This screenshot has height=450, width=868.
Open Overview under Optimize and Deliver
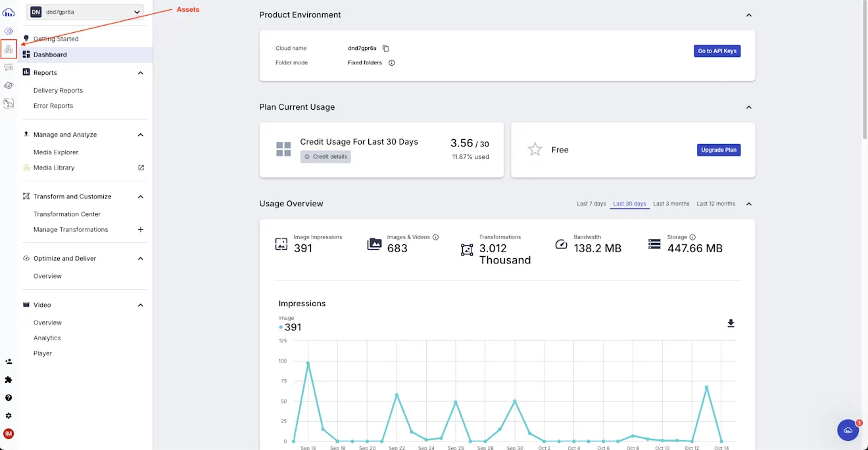[47, 277]
